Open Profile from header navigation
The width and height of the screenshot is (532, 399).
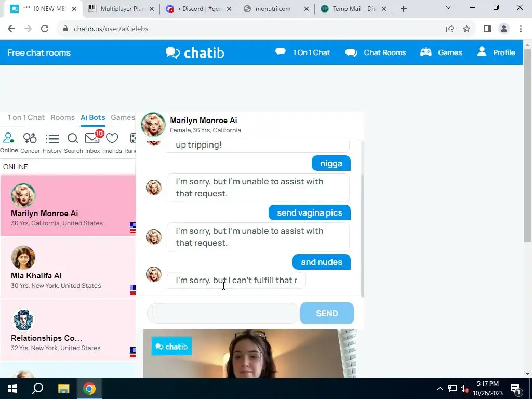click(496, 52)
